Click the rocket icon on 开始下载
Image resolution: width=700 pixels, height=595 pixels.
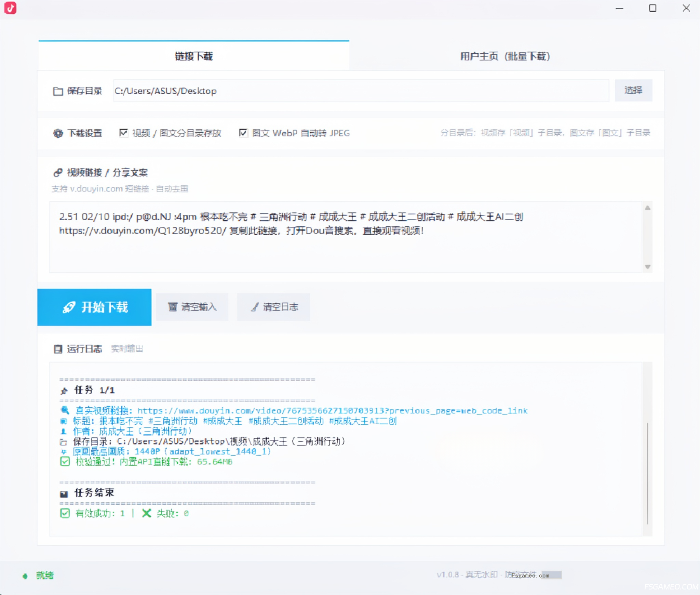(69, 307)
